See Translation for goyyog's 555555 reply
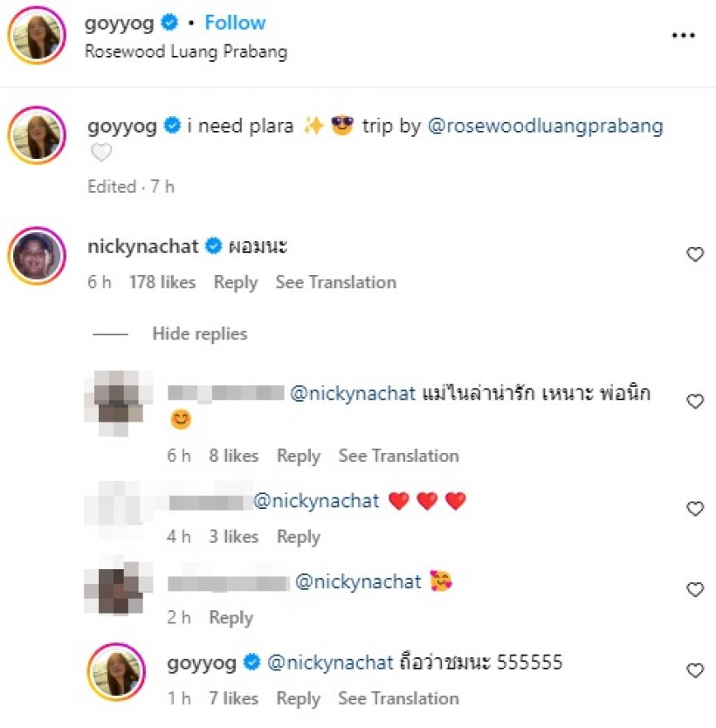716x728 pixels. (x=398, y=698)
